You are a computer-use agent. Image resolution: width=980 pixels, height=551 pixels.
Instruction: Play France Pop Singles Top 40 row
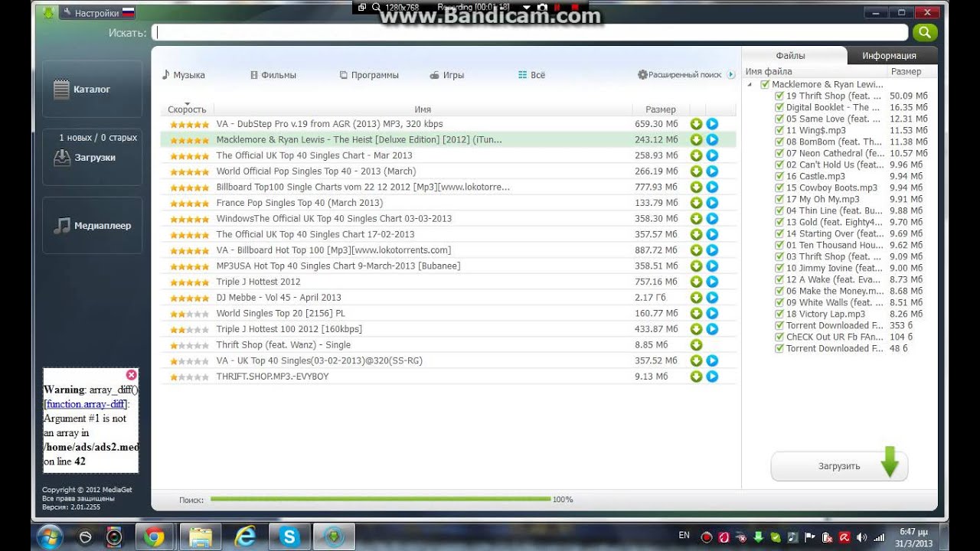[x=712, y=203]
